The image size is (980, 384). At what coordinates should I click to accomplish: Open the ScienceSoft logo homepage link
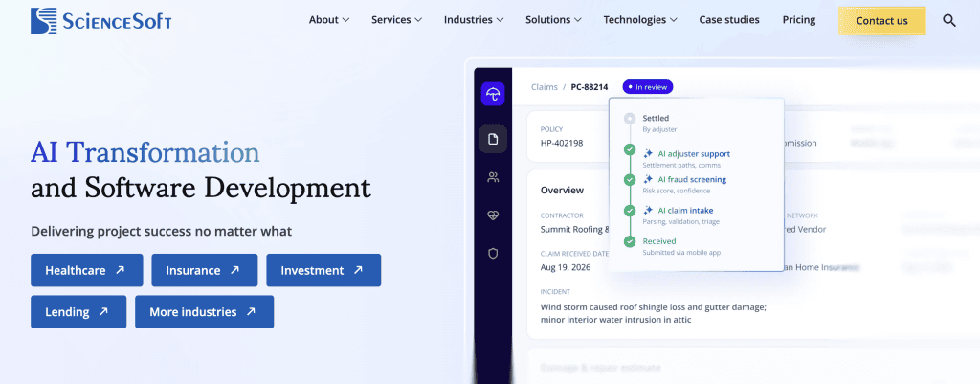(x=101, y=21)
